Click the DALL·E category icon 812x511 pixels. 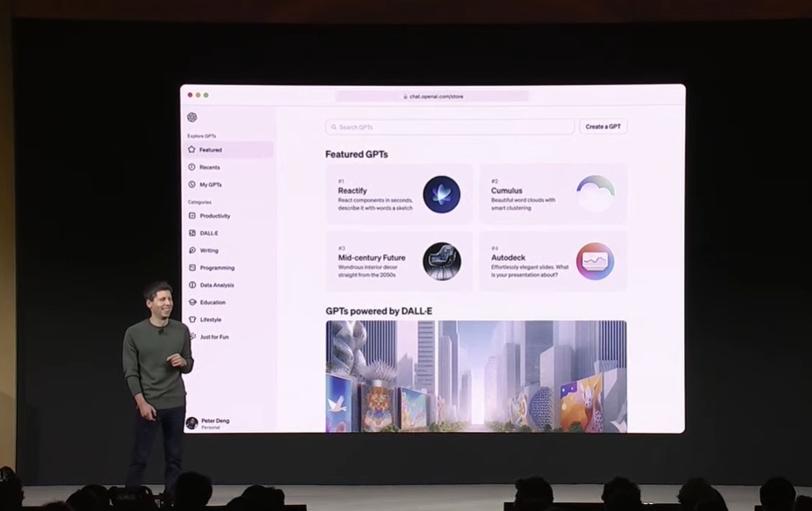(x=192, y=233)
